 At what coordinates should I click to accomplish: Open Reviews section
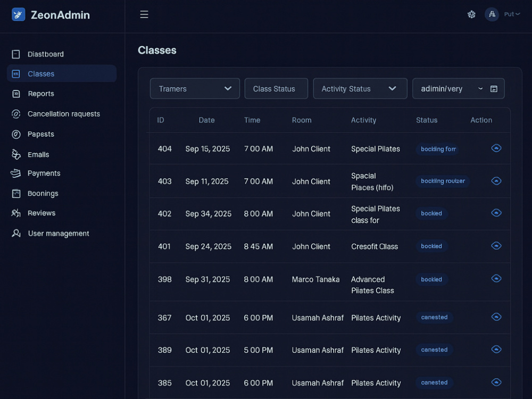pyautogui.click(x=41, y=213)
